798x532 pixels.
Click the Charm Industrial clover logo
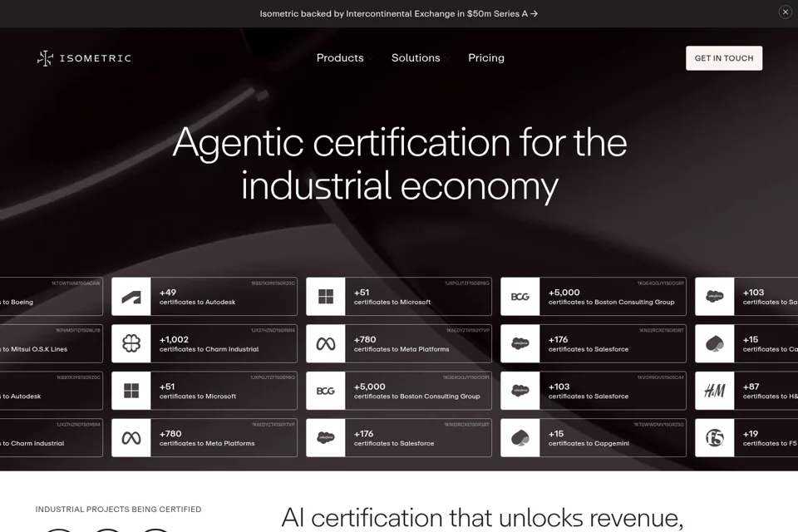click(x=131, y=343)
